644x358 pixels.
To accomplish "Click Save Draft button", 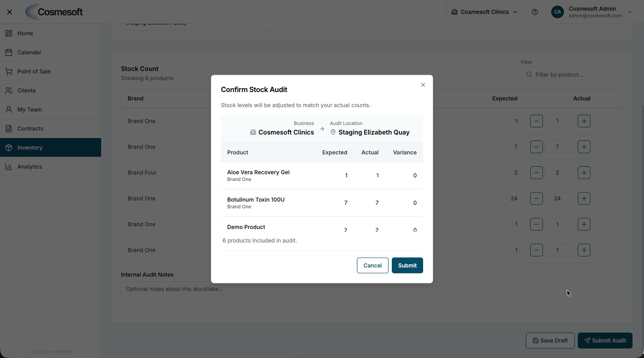I will tap(550, 341).
